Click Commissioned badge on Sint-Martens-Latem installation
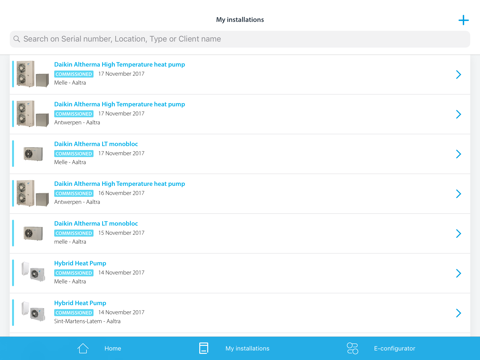The width and height of the screenshot is (480, 360). tap(74, 313)
